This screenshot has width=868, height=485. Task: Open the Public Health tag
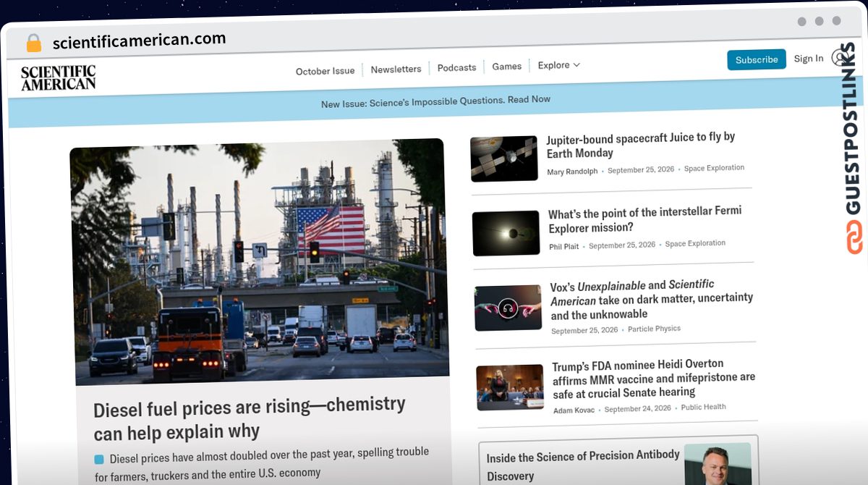pyautogui.click(x=704, y=407)
